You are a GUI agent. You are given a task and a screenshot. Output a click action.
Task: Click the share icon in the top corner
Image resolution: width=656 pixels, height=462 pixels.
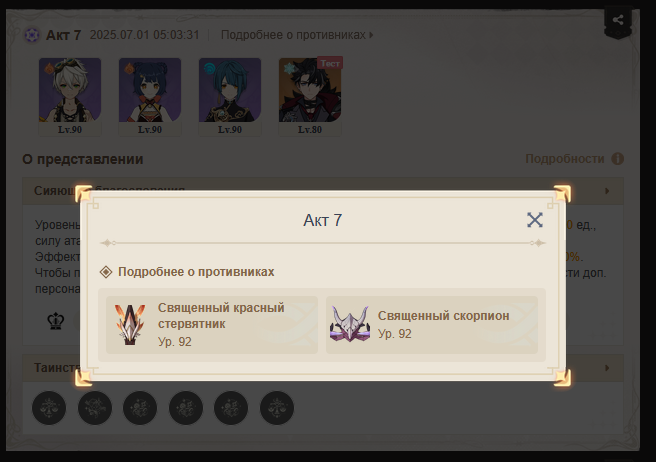(618, 20)
